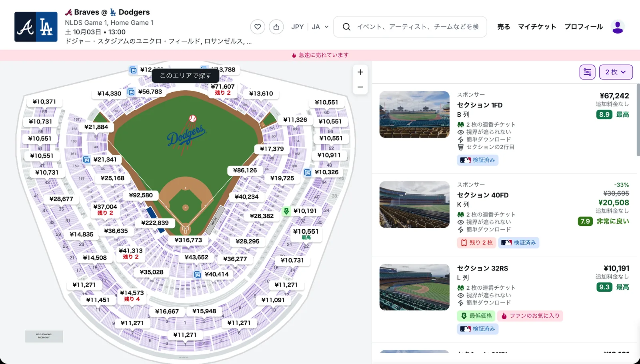Viewport: 640px width, 364px height.
Task: Select the セクション 40FD listing title
Action: [483, 195]
